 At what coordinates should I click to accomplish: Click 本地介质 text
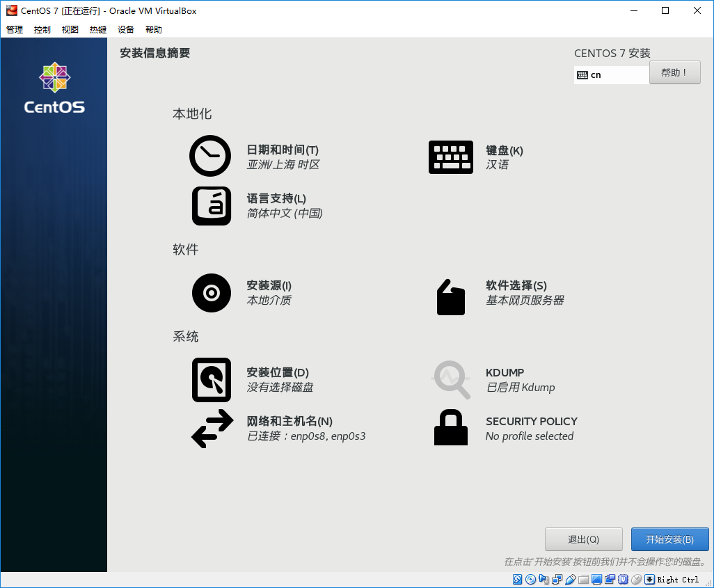tap(269, 300)
